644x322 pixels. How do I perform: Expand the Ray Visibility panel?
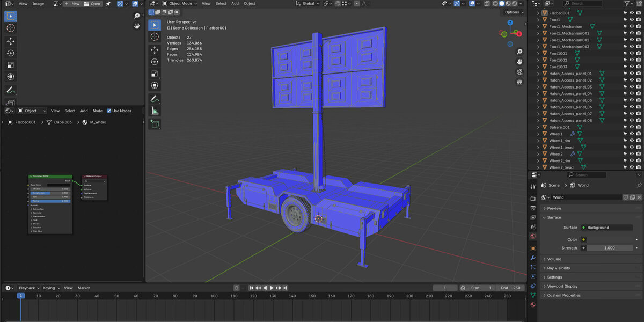click(x=559, y=268)
